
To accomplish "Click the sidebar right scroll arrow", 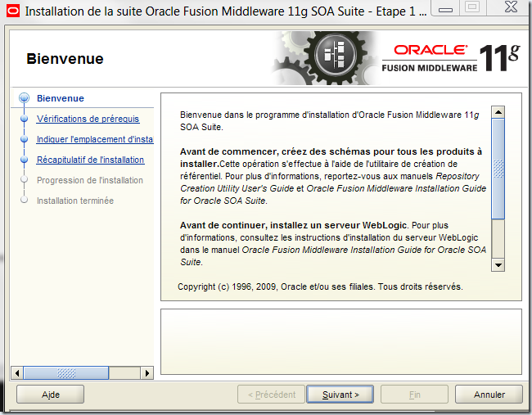I will pyautogui.click(x=147, y=373).
